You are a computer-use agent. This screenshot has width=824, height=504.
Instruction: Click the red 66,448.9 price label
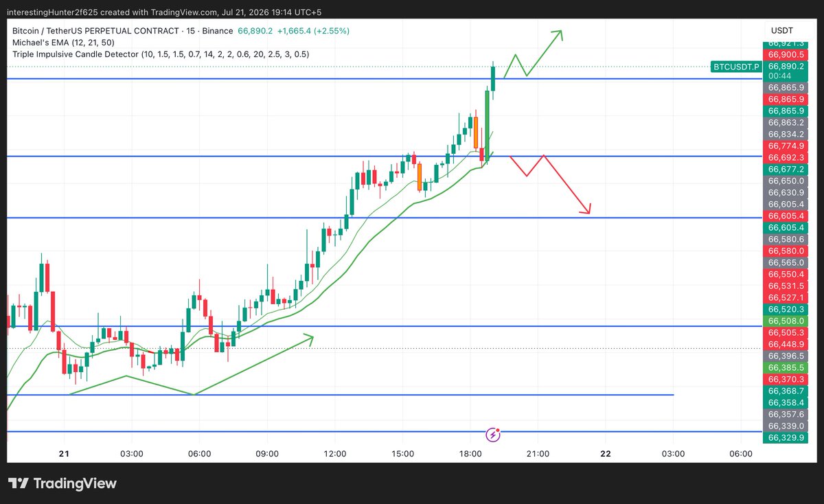(x=786, y=344)
